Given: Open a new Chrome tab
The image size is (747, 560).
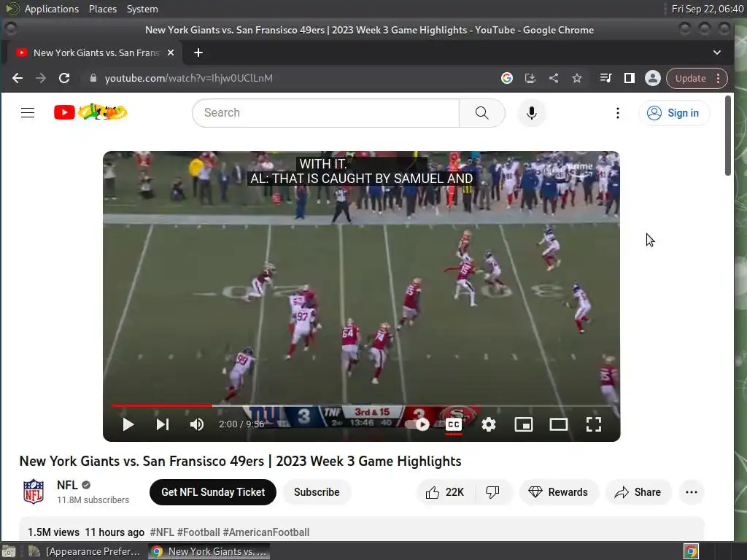Looking at the screenshot, I should tap(198, 52).
